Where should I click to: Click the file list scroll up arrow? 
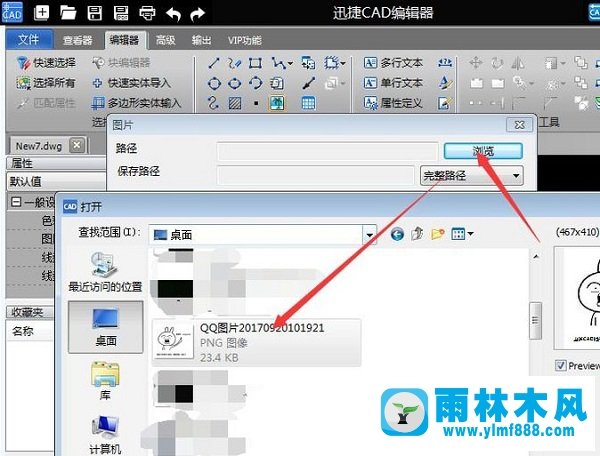tap(536, 257)
